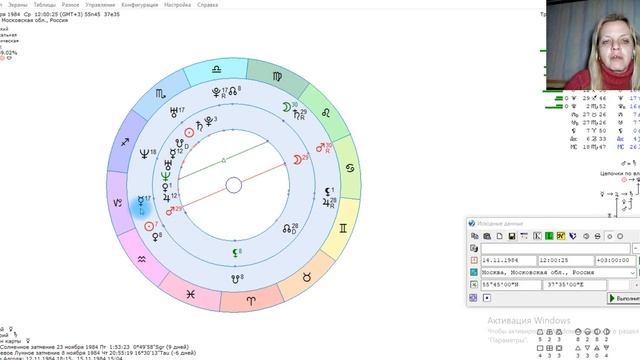Open the Конфигурация menu
The width and height of the screenshot is (640, 360).
coord(140,5)
